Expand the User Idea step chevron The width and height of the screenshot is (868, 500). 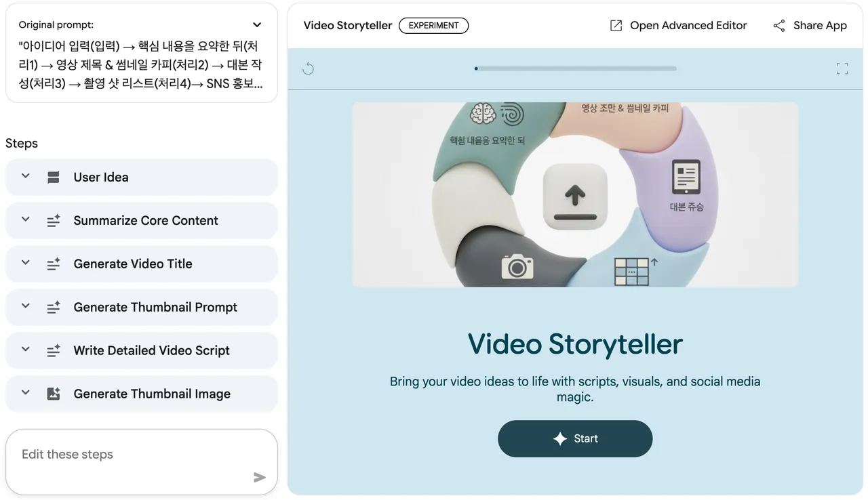click(x=26, y=177)
